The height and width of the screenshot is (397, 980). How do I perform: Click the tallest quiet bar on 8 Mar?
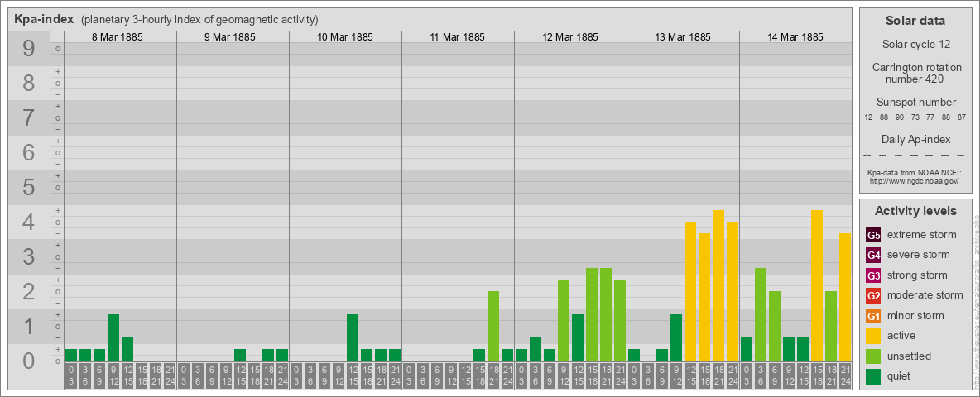tap(113, 337)
